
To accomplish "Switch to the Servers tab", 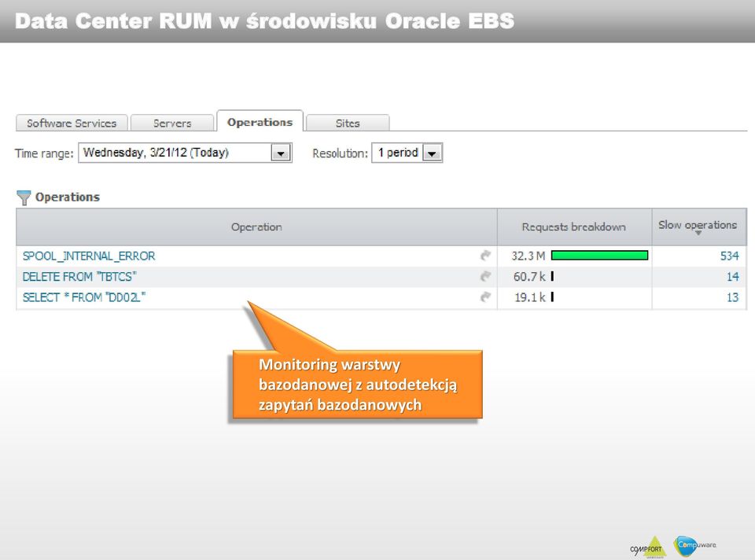I will [x=172, y=123].
